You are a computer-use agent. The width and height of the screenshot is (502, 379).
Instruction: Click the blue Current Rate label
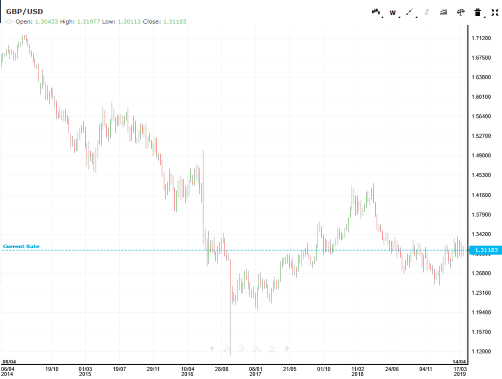point(21,246)
